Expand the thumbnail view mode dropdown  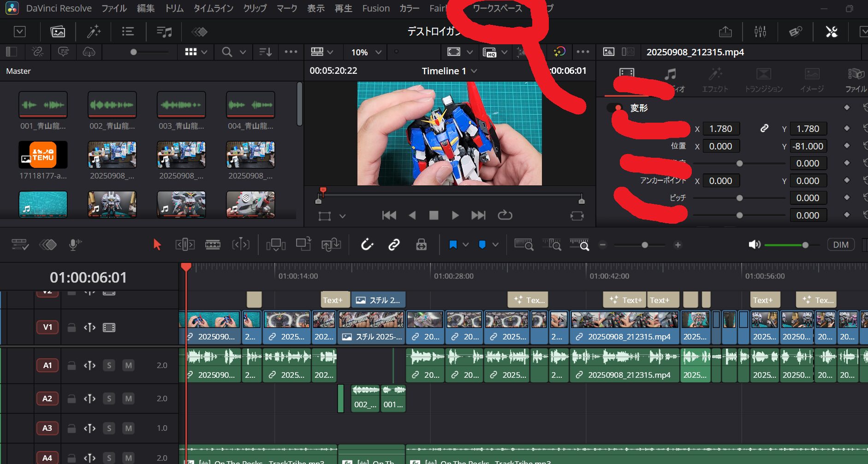tap(204, 52)
